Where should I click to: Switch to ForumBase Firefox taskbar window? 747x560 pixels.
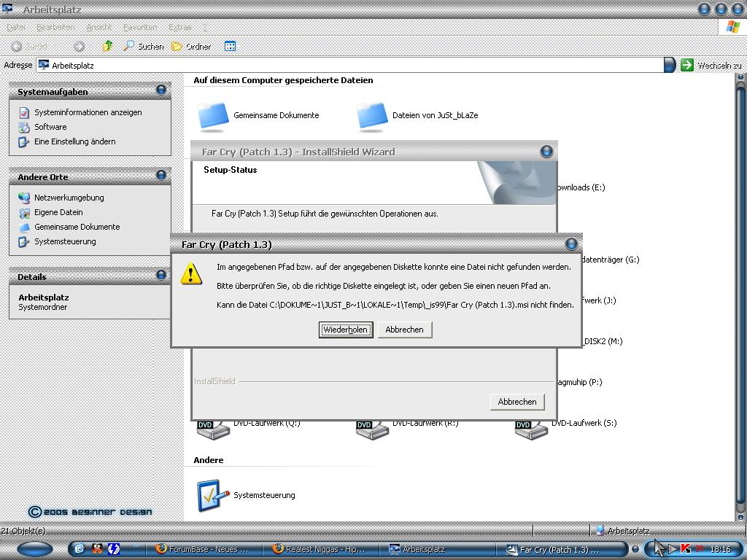(x=203, y=549)
